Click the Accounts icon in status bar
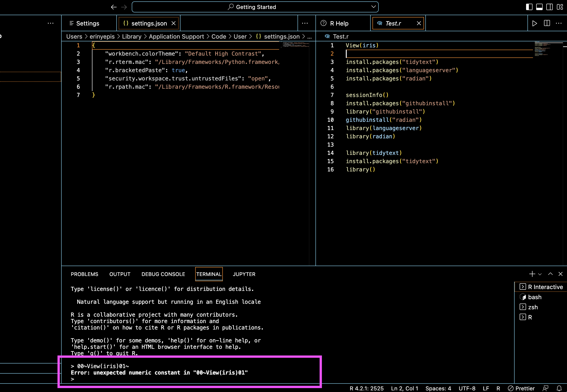The image size is (567, 392). pyautogui.click(x=545, y=388)
